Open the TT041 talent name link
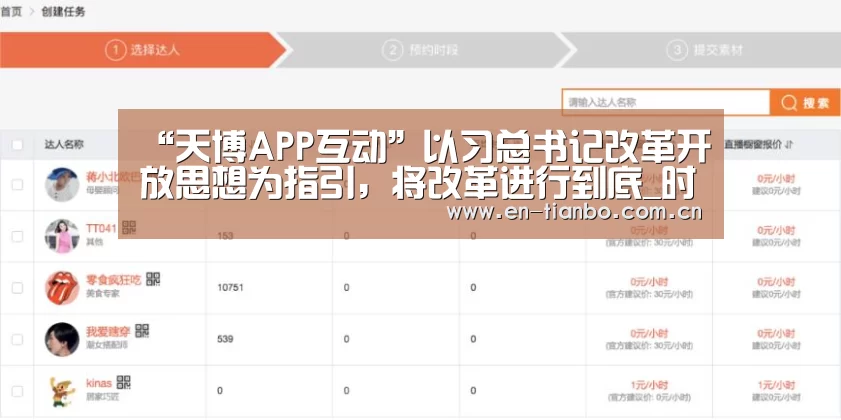The height and width of the screenshot is (420, 841). tap(101, 229)
